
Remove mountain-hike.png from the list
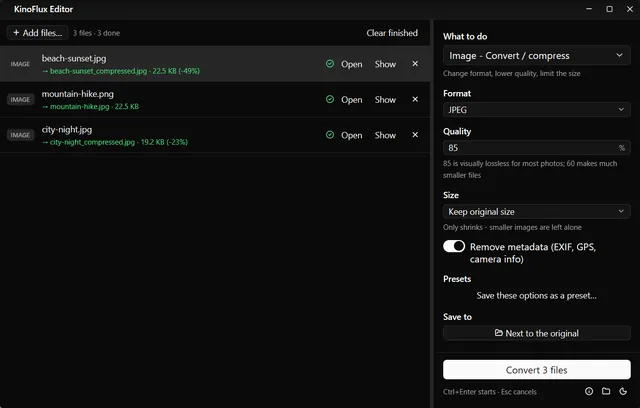point(415,99)
